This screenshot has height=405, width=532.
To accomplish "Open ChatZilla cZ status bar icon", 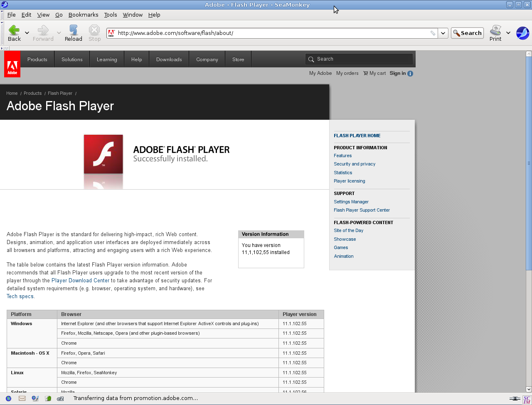I will click(61, 398).
